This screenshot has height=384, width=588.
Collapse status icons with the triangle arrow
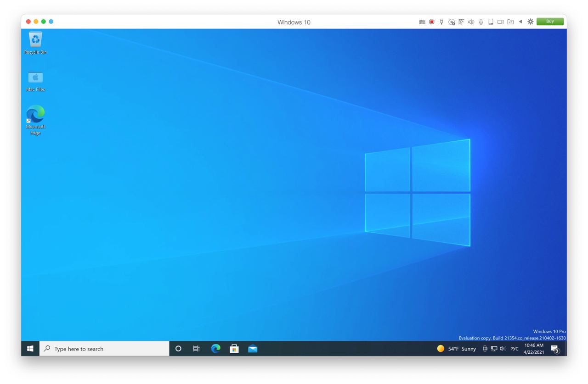click(520, 22)
